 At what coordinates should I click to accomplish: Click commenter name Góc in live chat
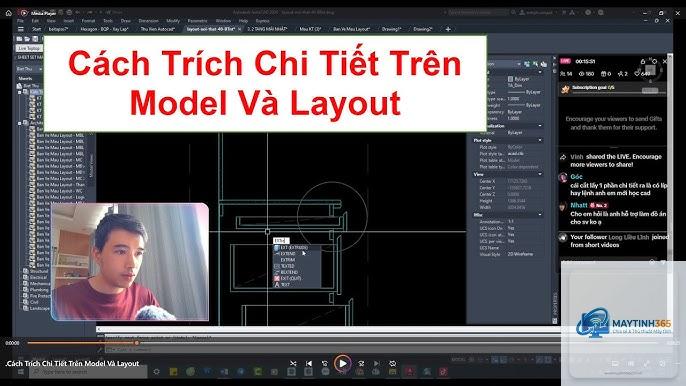[577, 176]
